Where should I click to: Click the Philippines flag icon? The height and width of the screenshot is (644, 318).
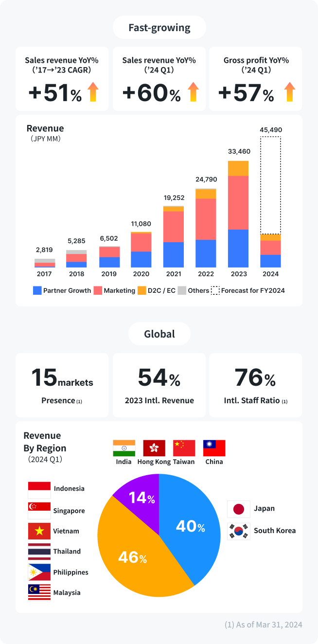39,572
